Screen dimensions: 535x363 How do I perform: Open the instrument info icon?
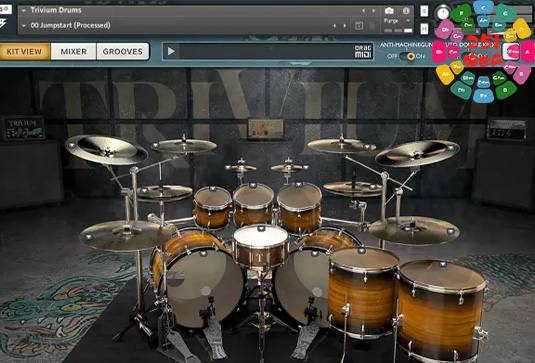[406, 11]
